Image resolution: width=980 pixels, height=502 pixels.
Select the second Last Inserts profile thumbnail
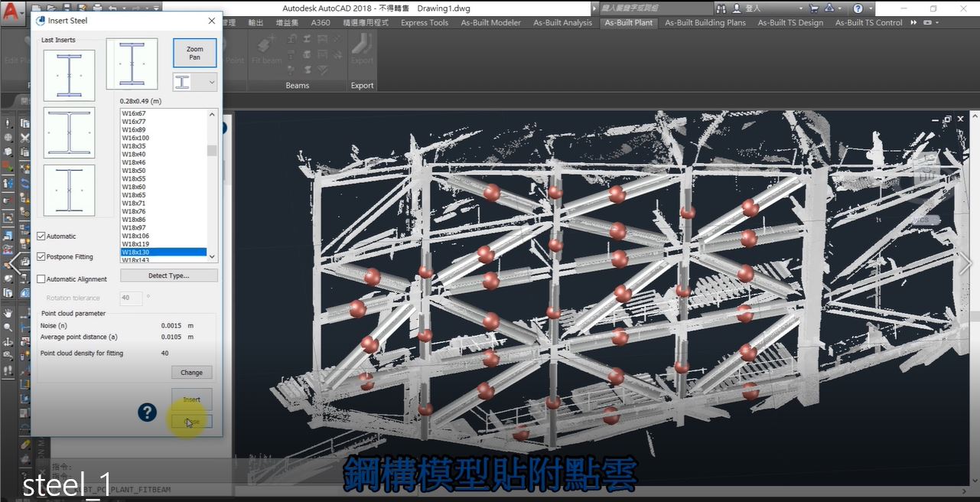click(69, 132)
